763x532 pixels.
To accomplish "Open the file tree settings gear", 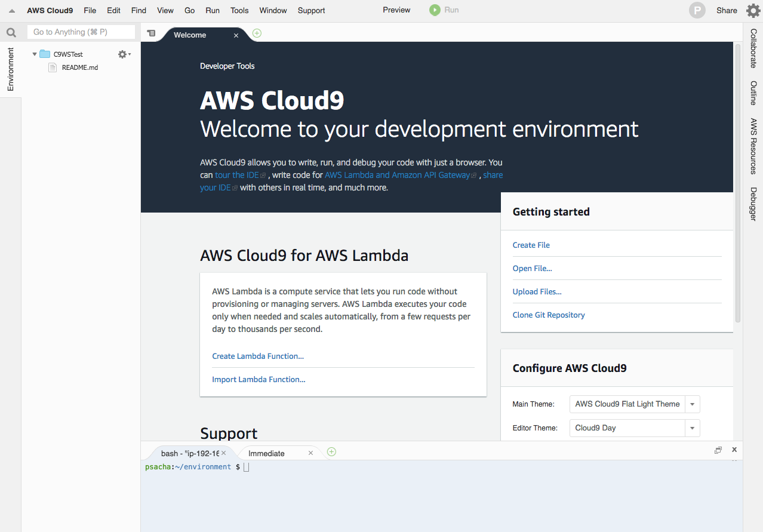I will point(124,54).
